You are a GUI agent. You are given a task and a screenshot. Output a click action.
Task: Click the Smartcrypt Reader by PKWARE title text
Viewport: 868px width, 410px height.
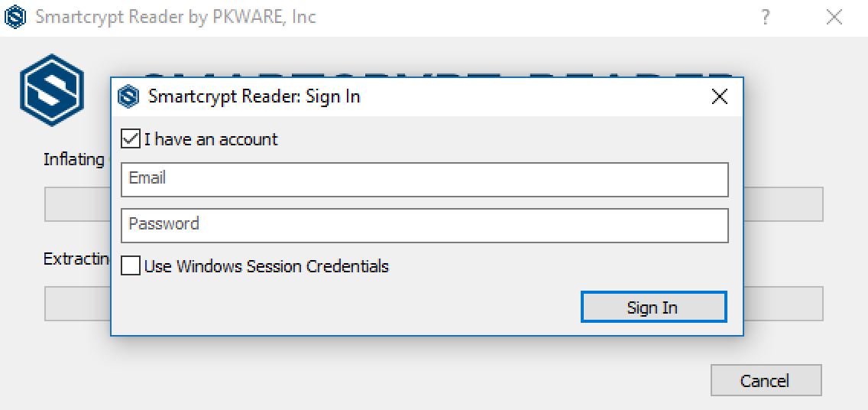tap(176, 17)
